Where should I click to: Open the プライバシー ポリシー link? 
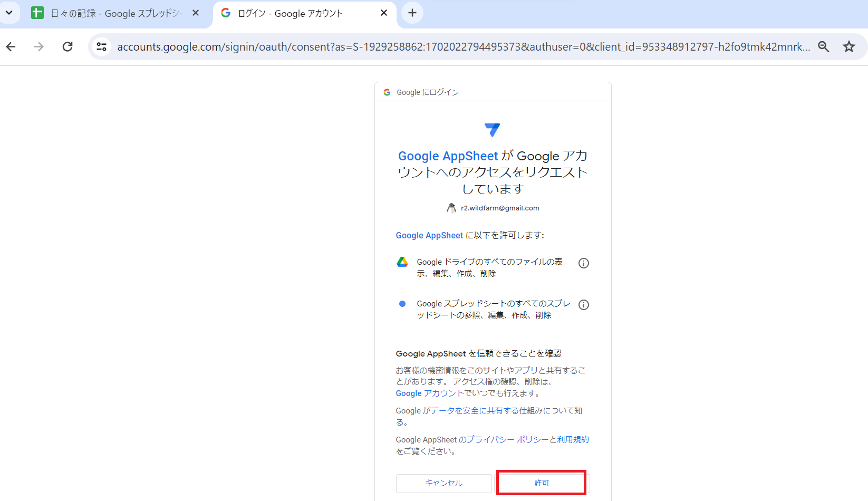click(507, 440)
